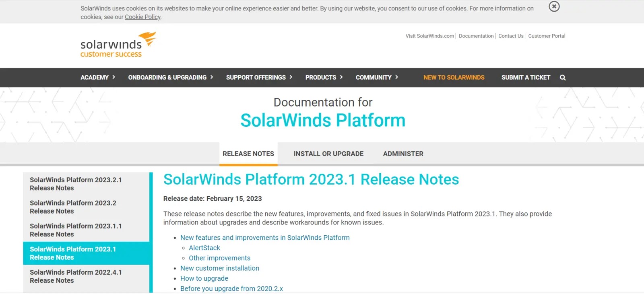Dismiss the cookie notice with the X icon
The width and height of the screenshot is (644, 294).
[554, 6]
